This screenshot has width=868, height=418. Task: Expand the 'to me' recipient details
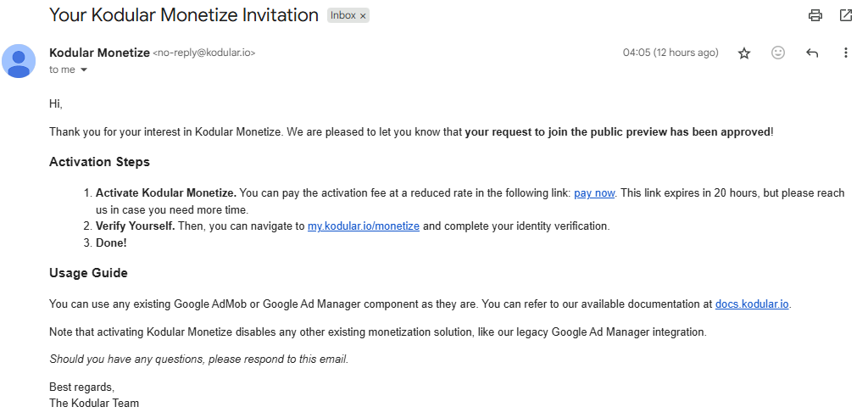(84, 70)
